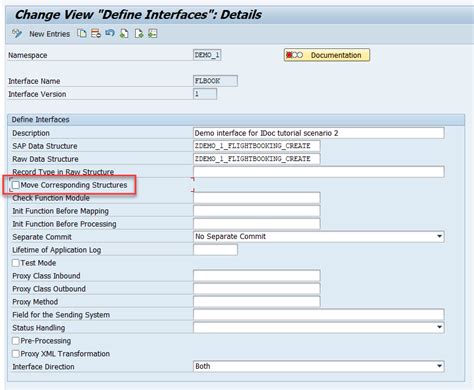Click the Record Type in Raw Structure field
The width and height of the screenshot is (474, 390).
pos(319,172)
